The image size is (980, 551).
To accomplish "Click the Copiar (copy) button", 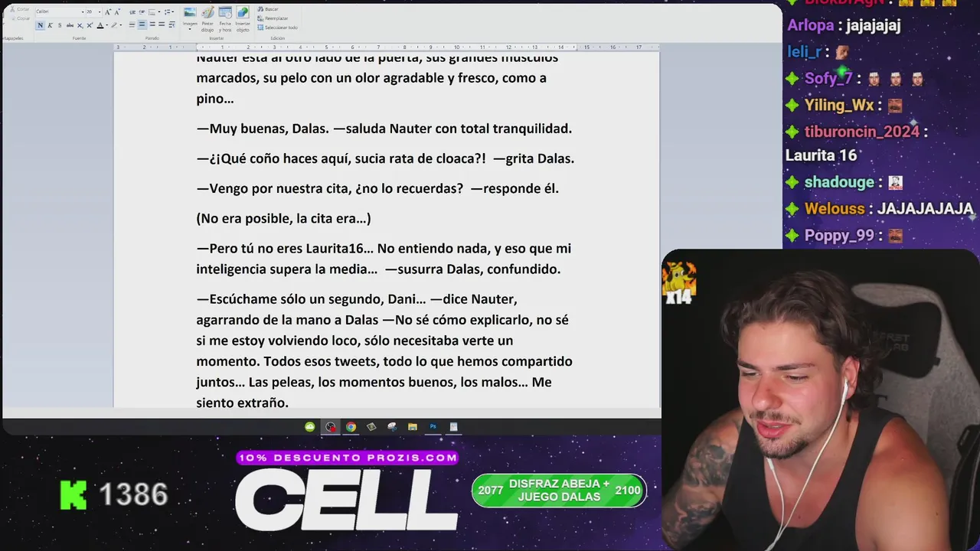I will pyautogui.click(x=21, y=18).
